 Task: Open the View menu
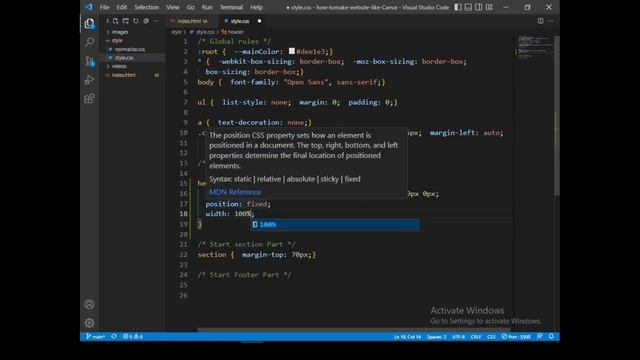(173, 7)
